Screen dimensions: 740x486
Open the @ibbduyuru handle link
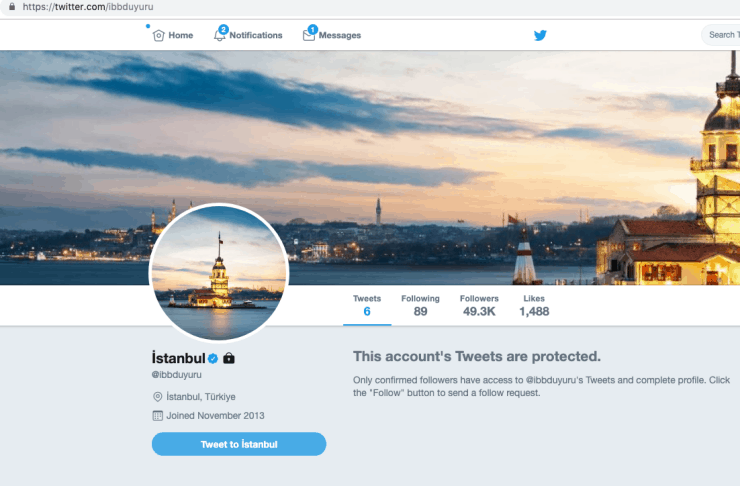pyautogui.click(x=177, y=375)
